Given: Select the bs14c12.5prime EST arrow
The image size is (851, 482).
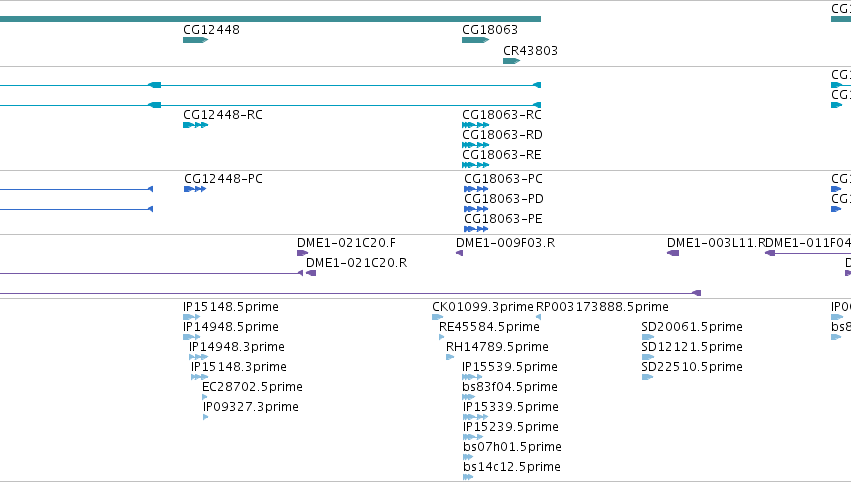Looking at the screenshot, I should point(468,477).
